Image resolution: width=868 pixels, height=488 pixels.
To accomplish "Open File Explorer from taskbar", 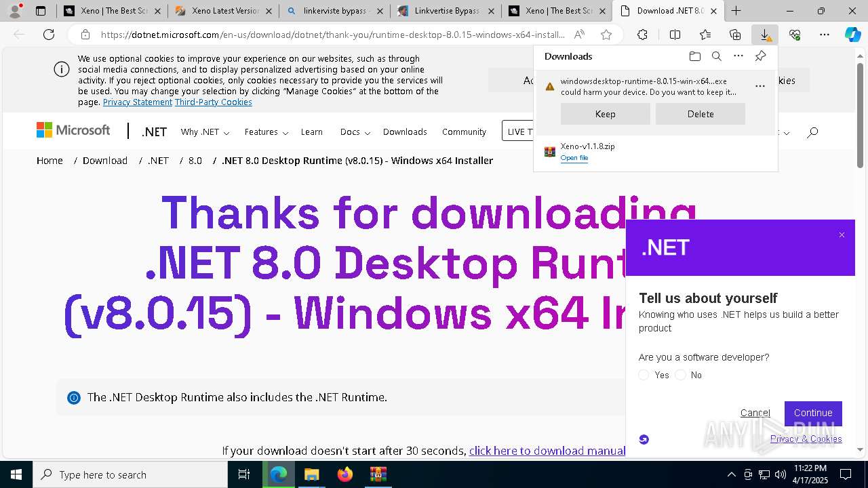I will tap(311, 474).
